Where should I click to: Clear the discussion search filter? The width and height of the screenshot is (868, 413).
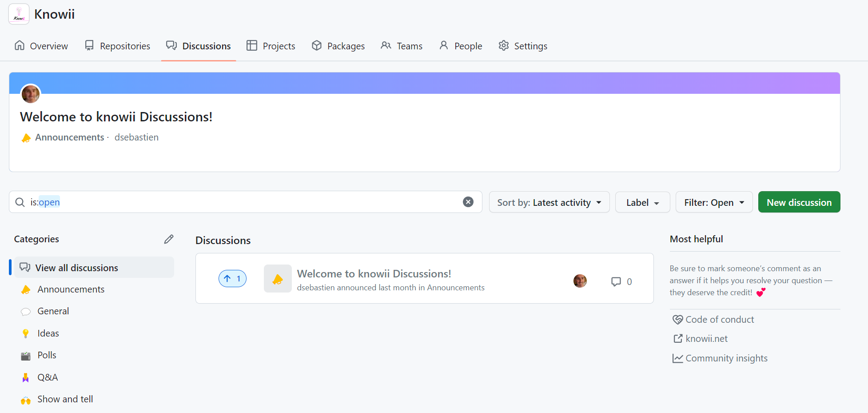click(468, 202)
